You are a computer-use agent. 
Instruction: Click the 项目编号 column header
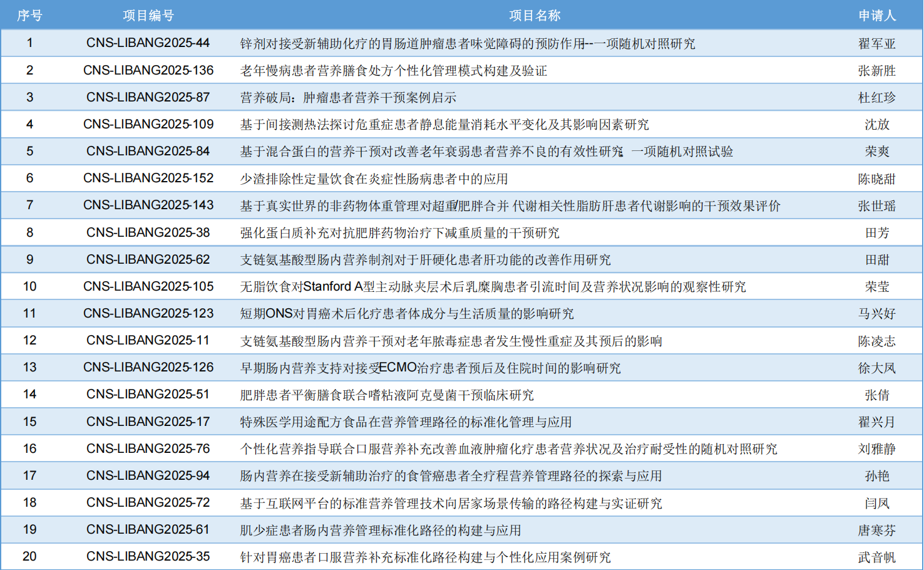148,16
